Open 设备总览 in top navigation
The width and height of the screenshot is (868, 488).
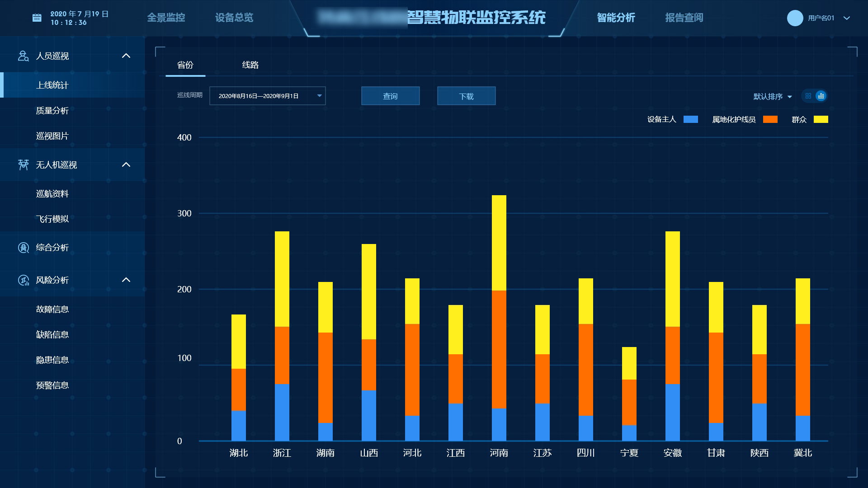point(234,18)
